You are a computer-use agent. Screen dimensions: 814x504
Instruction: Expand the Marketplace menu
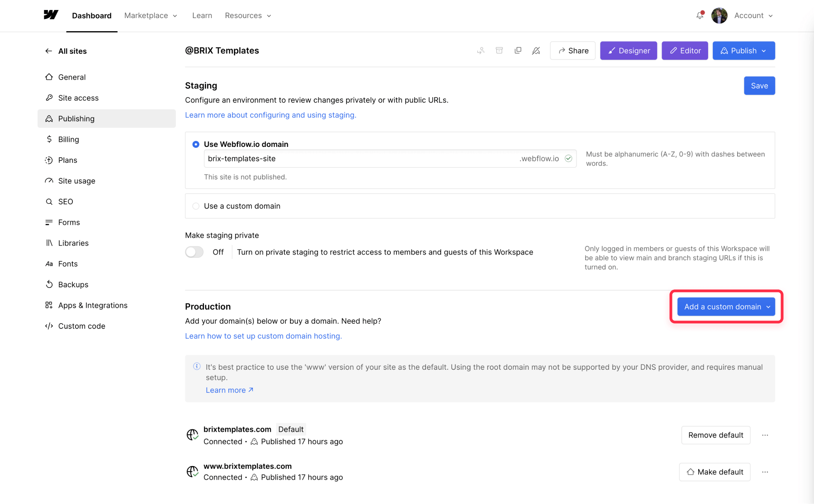[151, 16]
